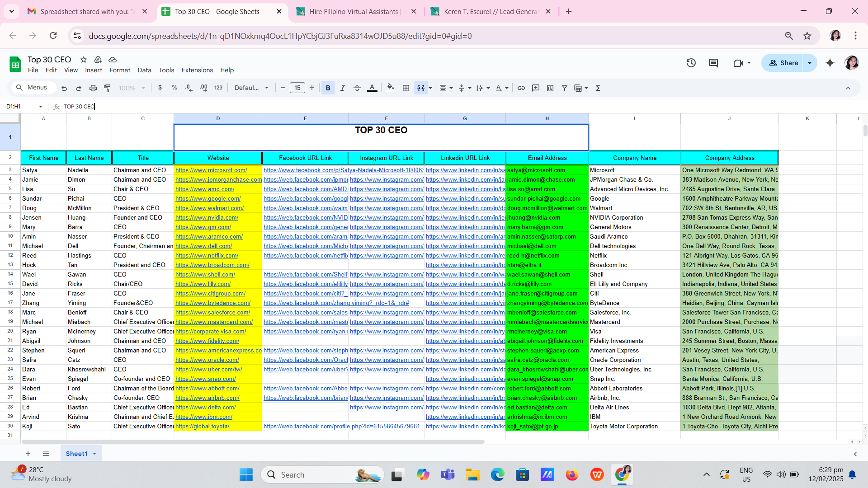
Task: Insert link icon in toolbar
Action: tap(521, 88)
